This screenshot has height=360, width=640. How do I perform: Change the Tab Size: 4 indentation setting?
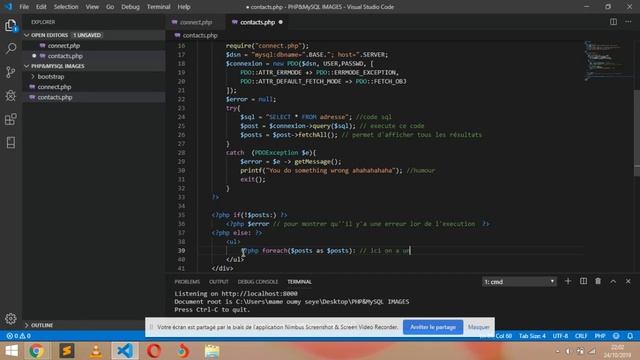pos(532,336)
